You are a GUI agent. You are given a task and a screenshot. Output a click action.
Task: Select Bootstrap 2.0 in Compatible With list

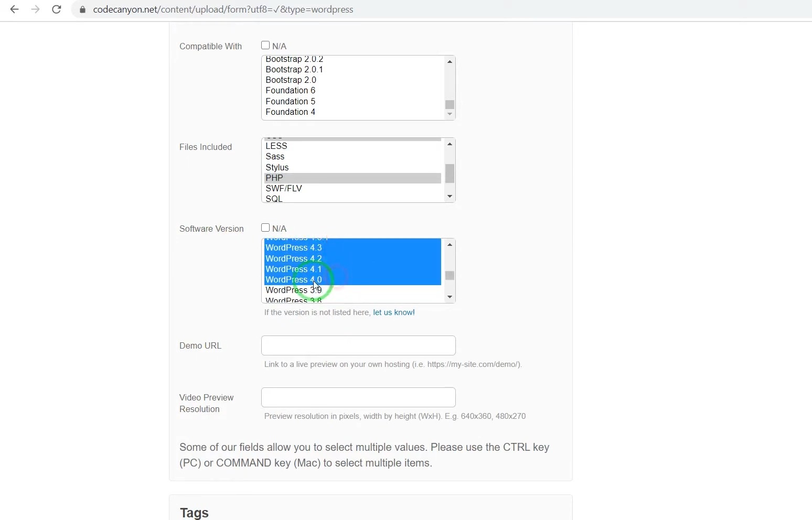[x=291, y=80]
